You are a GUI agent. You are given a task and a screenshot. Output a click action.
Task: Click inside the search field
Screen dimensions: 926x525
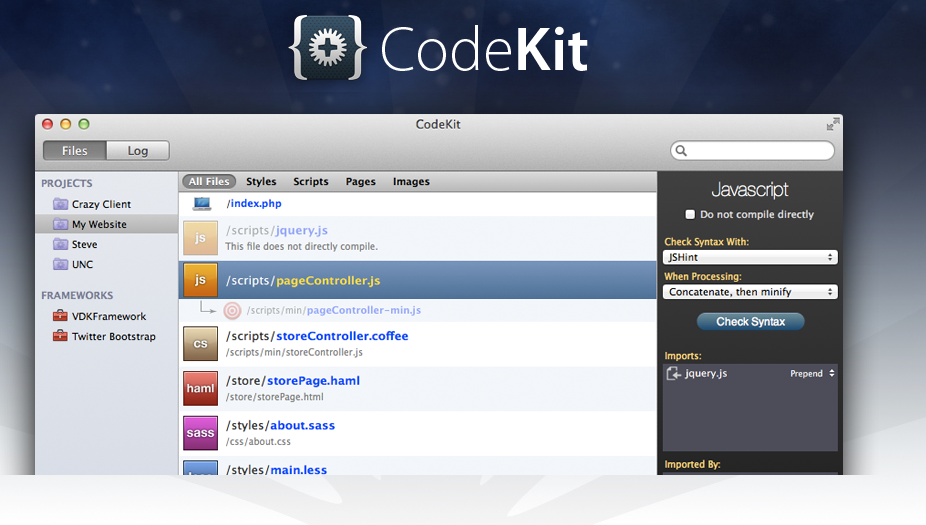(x=752, y=151)
